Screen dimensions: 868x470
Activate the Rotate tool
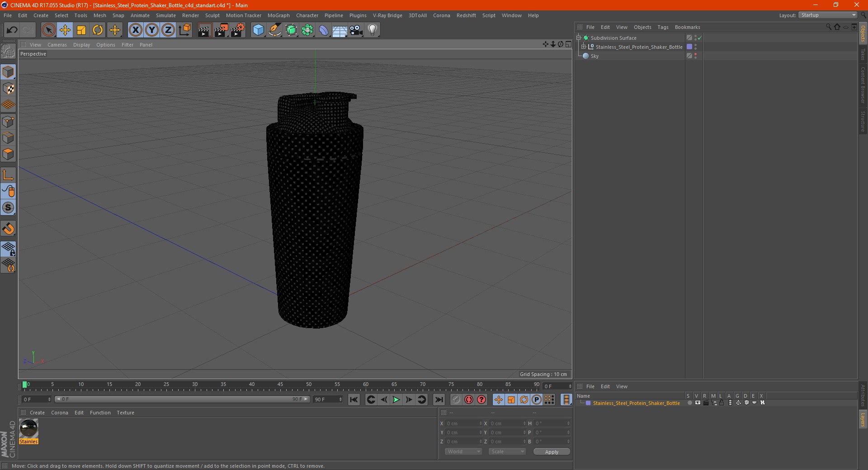point(98,30)
